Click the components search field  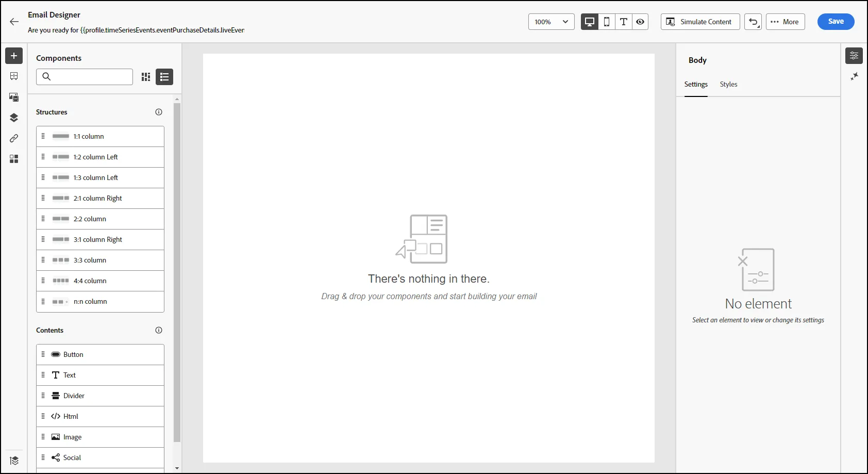85,77
